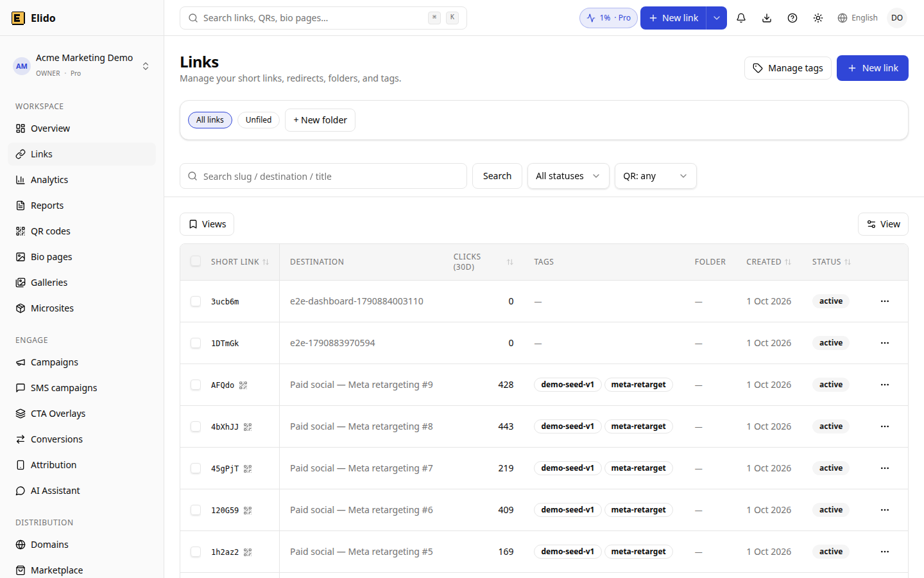Open the notifications bell
The width and height of the screenshot is (924, 578).
[x=741, y=18]
